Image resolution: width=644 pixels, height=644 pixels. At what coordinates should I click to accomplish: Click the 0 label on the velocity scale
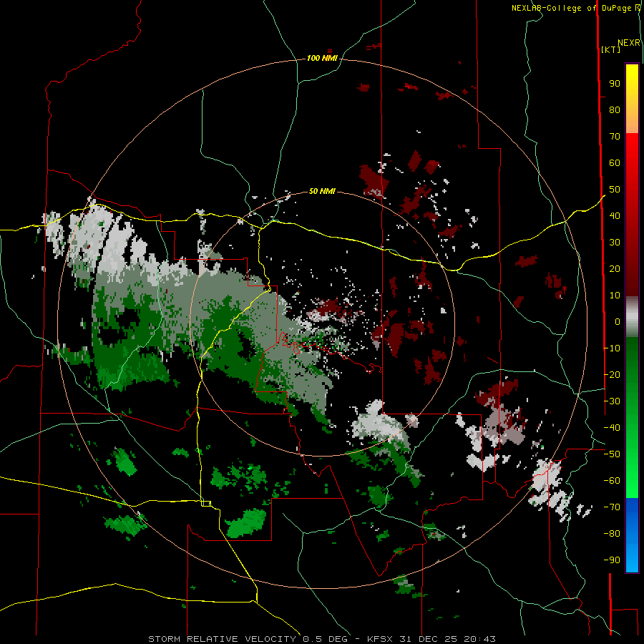(x=618, y=321)
